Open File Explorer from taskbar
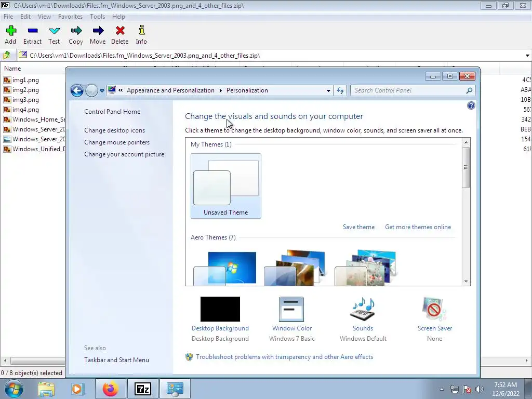 [x=46, y=389]
